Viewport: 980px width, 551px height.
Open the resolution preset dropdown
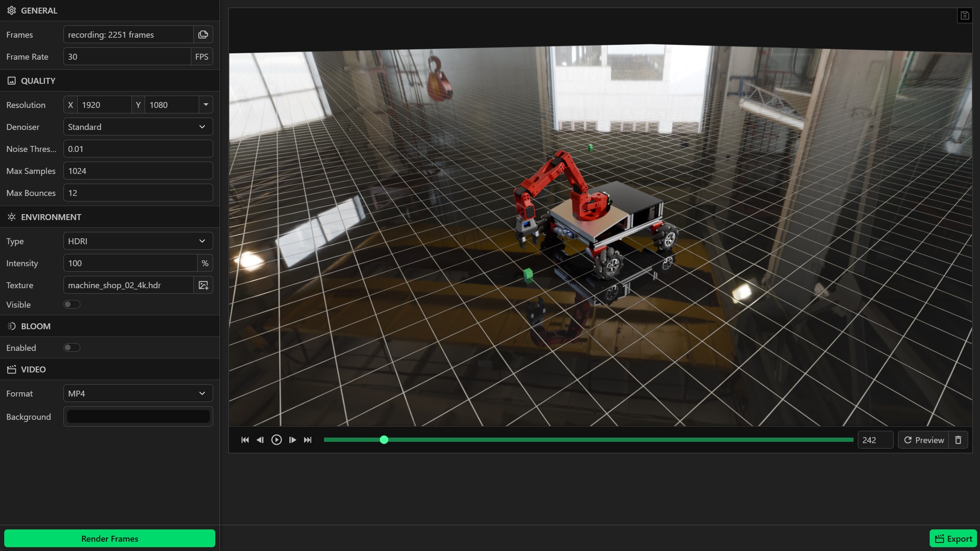[206, 105]
